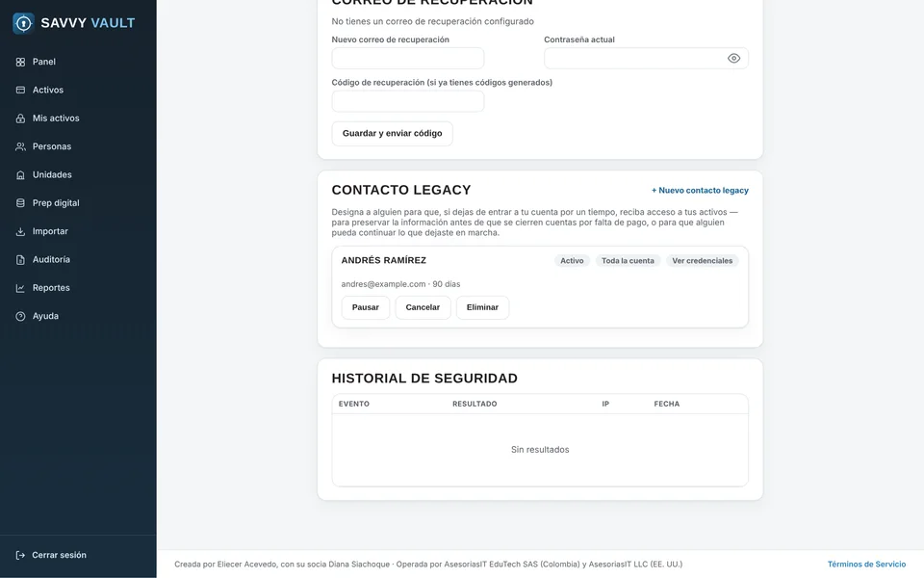Click the Savvy Vault logo icon
Screen dimensions: 924x578
tap(23, 23)
